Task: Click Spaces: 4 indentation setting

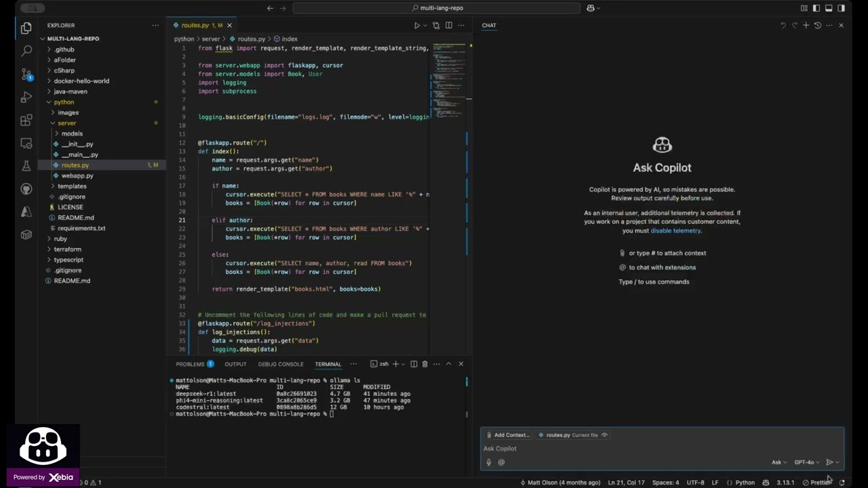Action: coord(665,483)
